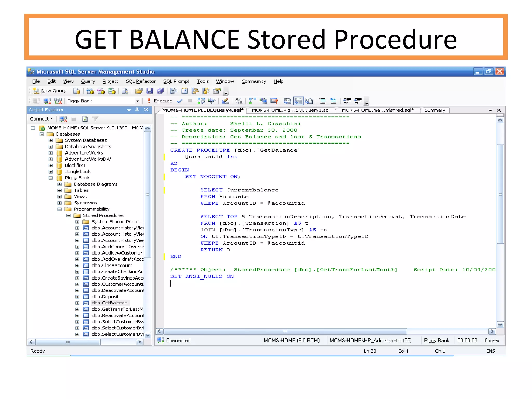The height and width of the screenshot is (399, 532).
Task: Open the Query menu
Action: tap(88, 81)
